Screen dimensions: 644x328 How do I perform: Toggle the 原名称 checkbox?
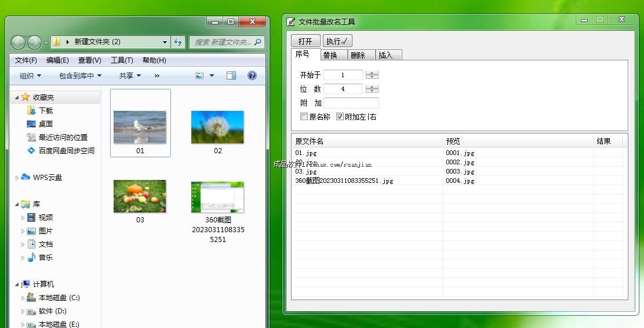coord(304,117)
